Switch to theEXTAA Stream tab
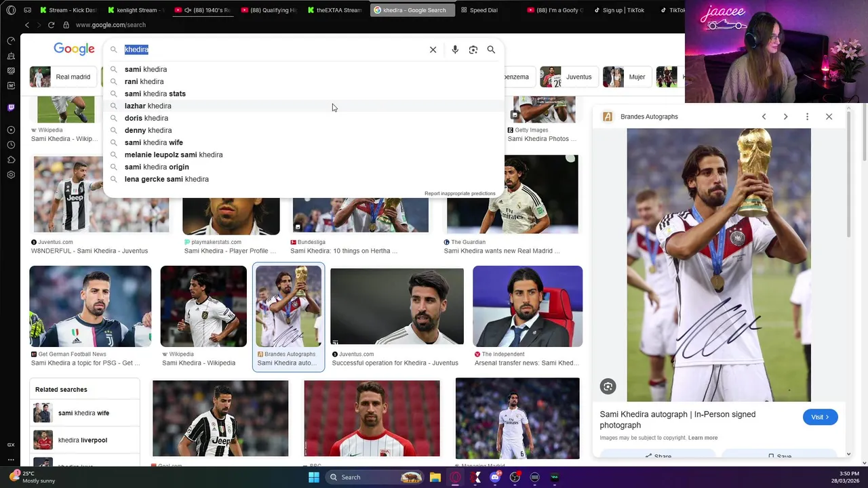Screen dimensions: 868x488 tap(336, 10)
